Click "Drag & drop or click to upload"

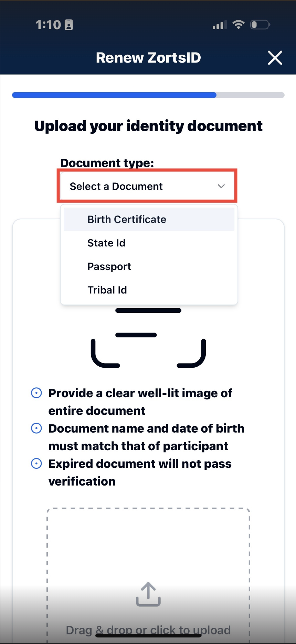click(148, 630)
